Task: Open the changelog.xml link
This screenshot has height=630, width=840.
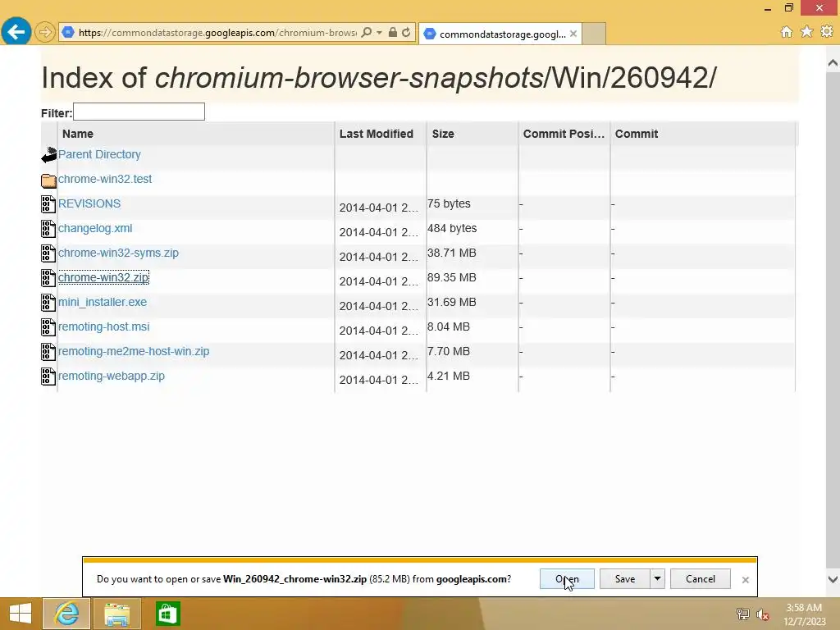Action: pos(95,228)
